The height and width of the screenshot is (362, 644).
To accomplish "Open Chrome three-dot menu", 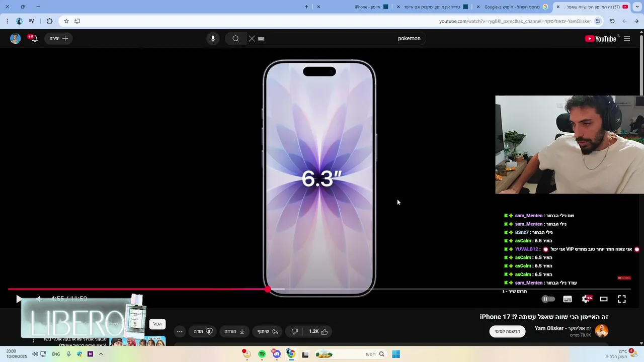I will [7, 21].
